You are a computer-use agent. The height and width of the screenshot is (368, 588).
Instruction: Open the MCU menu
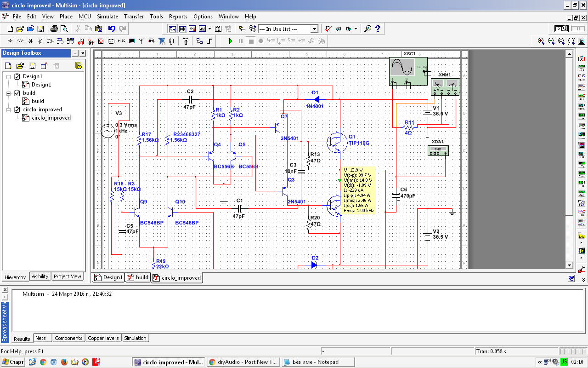tap(85, 17)
